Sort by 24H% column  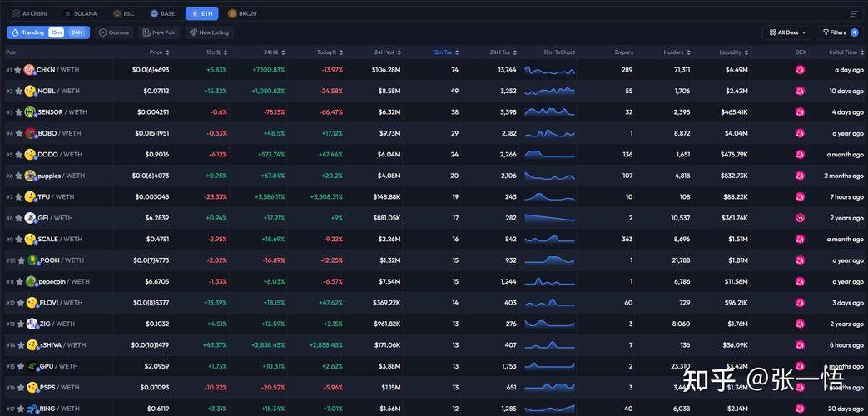coord(274,52)
